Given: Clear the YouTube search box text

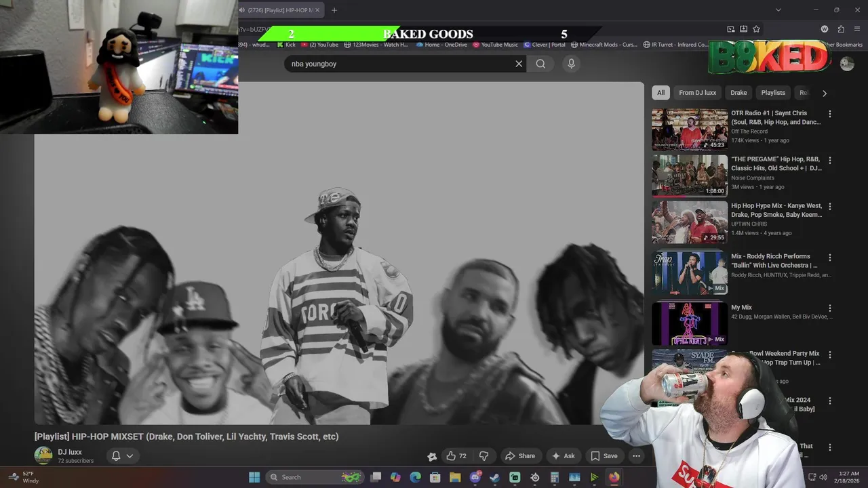Looking at the screenshot, I should 519,64.
